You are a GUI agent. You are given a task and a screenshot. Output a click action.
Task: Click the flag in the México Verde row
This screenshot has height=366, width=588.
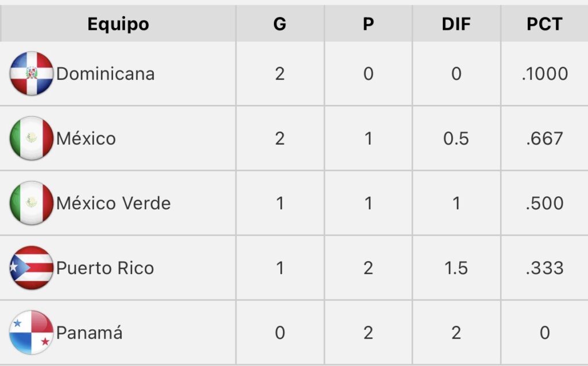click(x=32, y=203)
